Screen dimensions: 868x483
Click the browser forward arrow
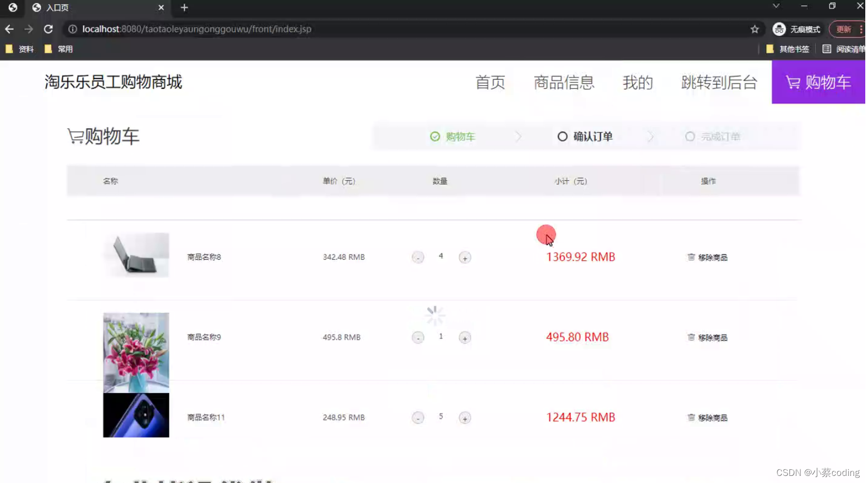[29, 29]
